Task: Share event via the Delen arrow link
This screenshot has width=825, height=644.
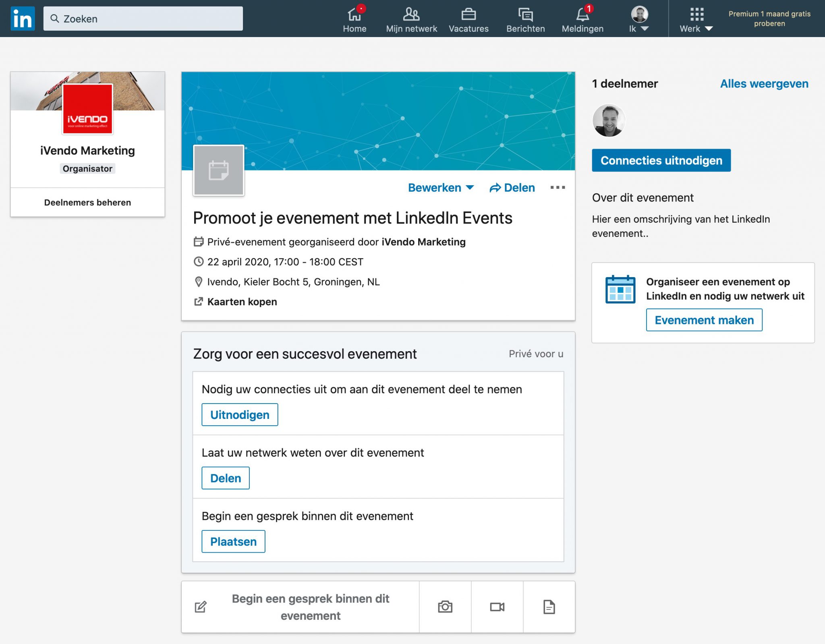Action: pyautogui.click(x=512, y=187)
